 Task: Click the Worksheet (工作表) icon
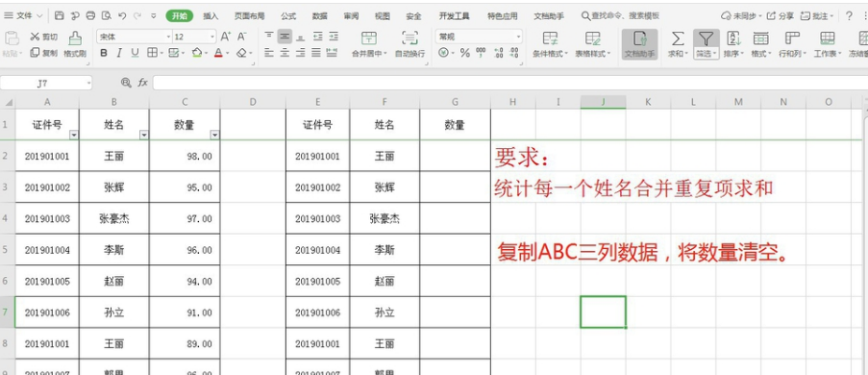point(827,38)
